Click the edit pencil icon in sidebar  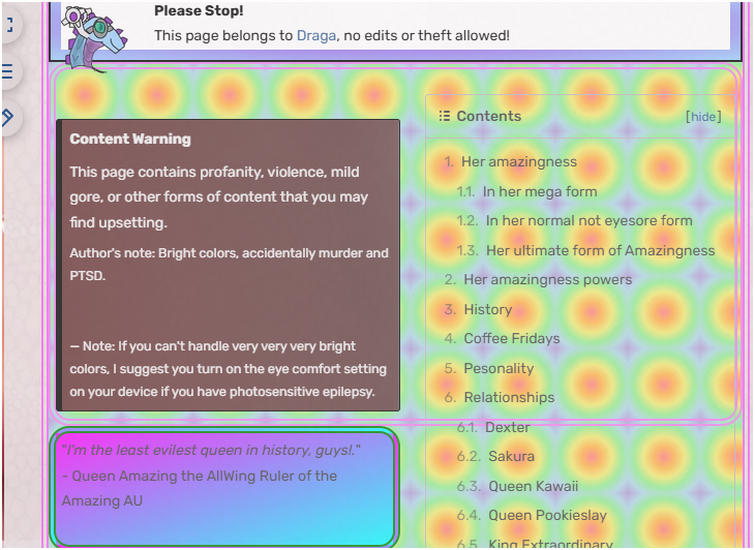(x=8, y=117)
